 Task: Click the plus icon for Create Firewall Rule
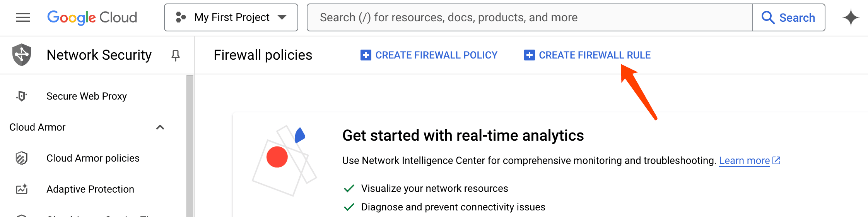[529, 55]
